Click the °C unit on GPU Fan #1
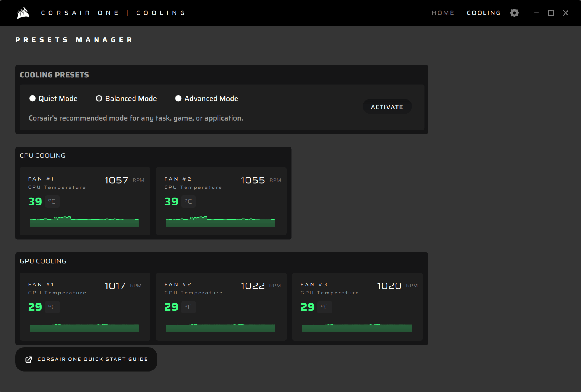The width and height of the screenshot is (581, 392). [52, 307]
